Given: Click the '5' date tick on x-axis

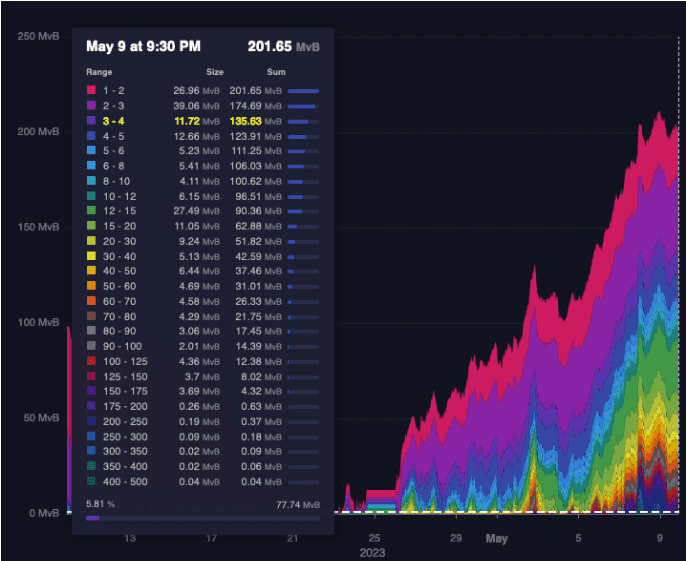Looking at the screenshot, I should (x=578, y=538).
